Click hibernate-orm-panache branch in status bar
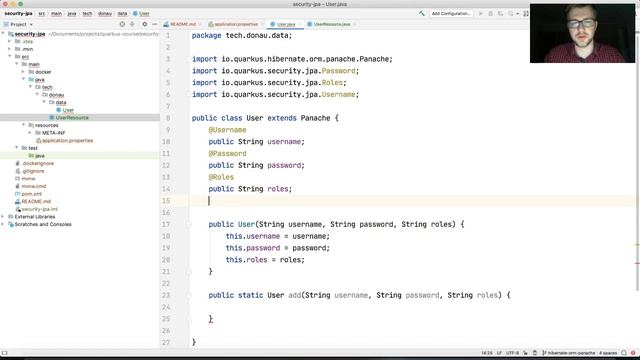Viewport: 640px width, 360px height. tap(568, 353)
